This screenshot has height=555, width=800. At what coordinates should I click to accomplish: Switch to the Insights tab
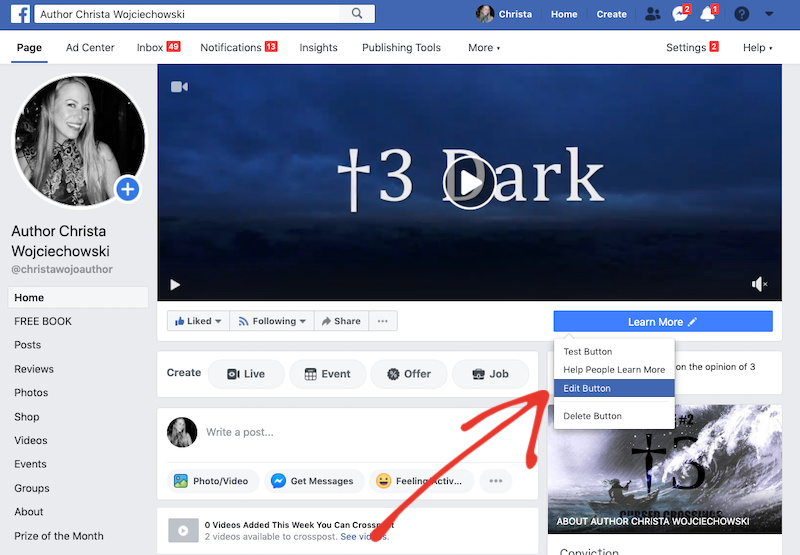pyautogui.click(x=318, y=48)
